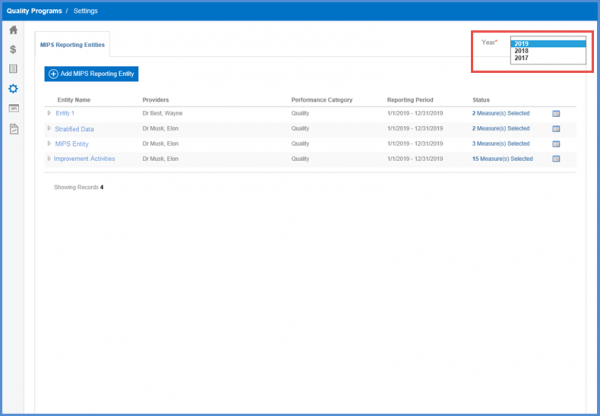Expand the Improvement Activities row
The width and height of the screenshot is (600, 416).
point(49,158)
